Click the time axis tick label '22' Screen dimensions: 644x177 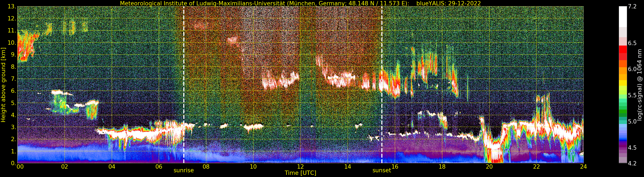coord(536,167)
